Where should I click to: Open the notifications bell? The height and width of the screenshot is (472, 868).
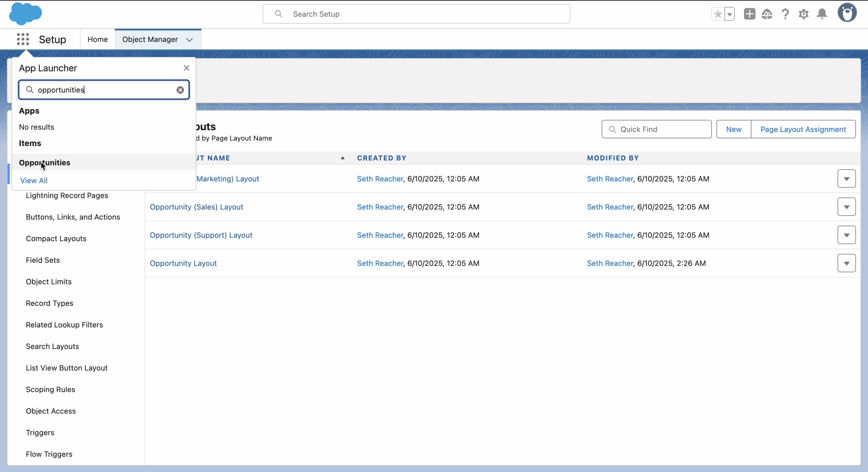click(x=822, y=14)
